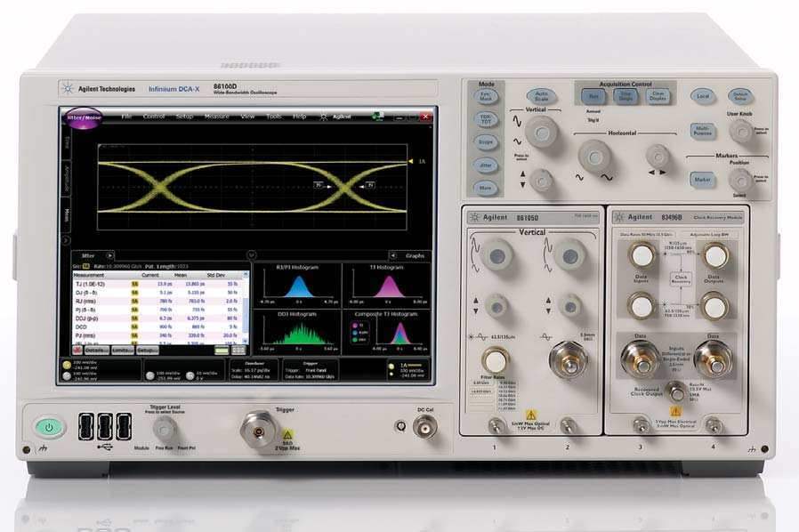
Task: Select the single-pane results view icon
Action: click(222, 350)
